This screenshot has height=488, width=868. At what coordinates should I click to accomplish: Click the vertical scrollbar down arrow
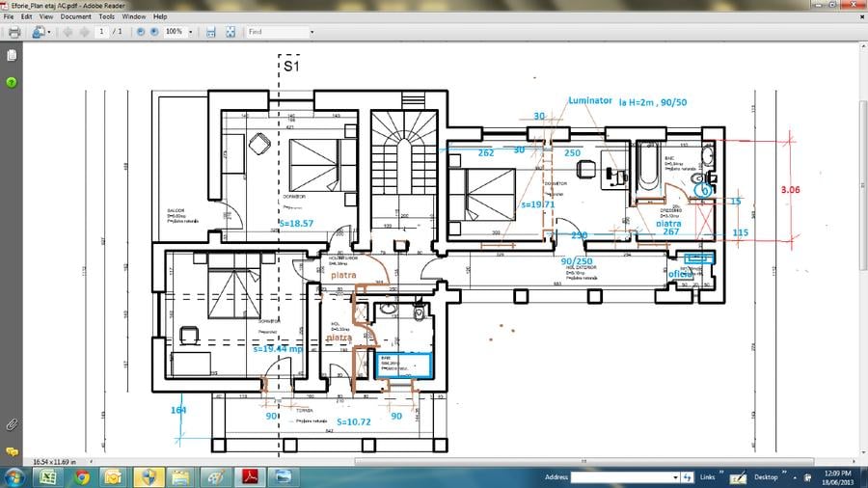pyautogui.click(x=863, y=452)
